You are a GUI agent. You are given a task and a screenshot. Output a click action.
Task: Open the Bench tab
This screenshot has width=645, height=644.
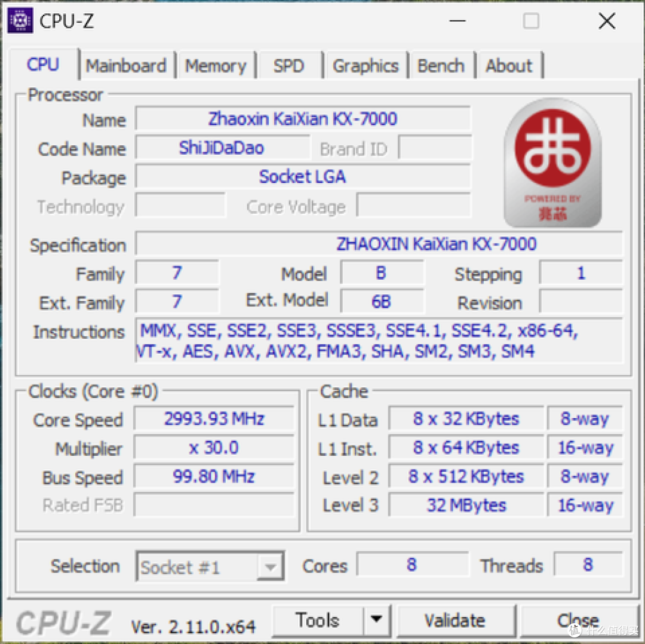click(x=441, y=66)
